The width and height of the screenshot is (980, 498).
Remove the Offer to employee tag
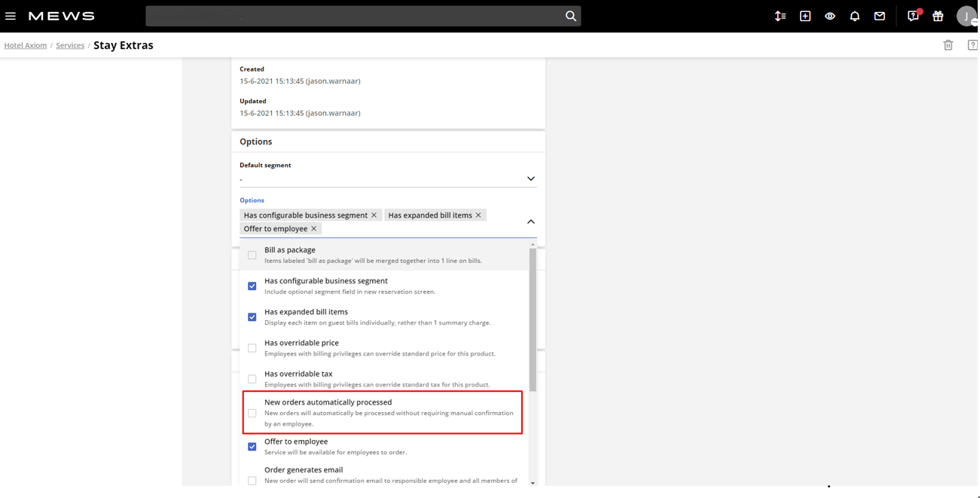[x=314, y=228]
